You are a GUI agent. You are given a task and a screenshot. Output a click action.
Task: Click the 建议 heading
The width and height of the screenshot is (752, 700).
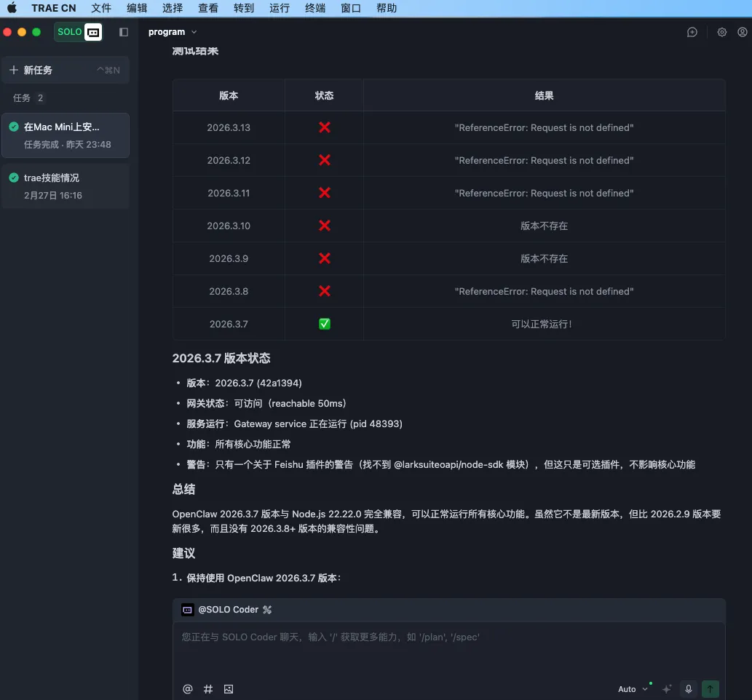click(x=183, y=553)
